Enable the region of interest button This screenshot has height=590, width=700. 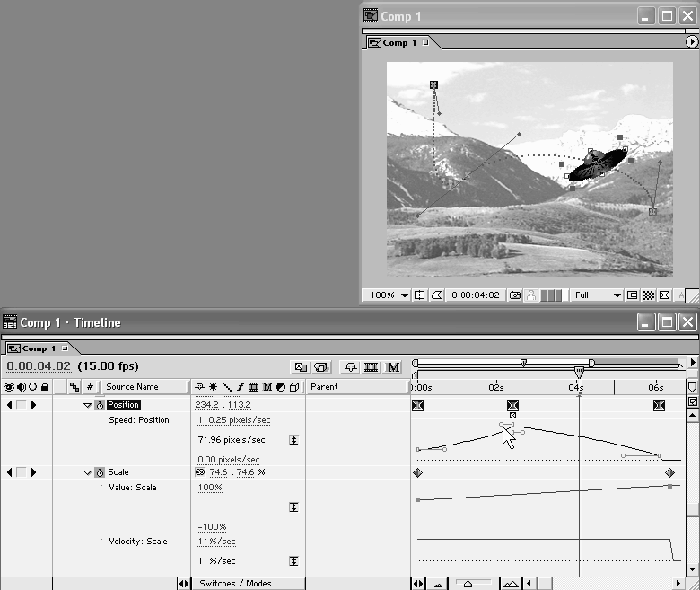coord(633,295)
